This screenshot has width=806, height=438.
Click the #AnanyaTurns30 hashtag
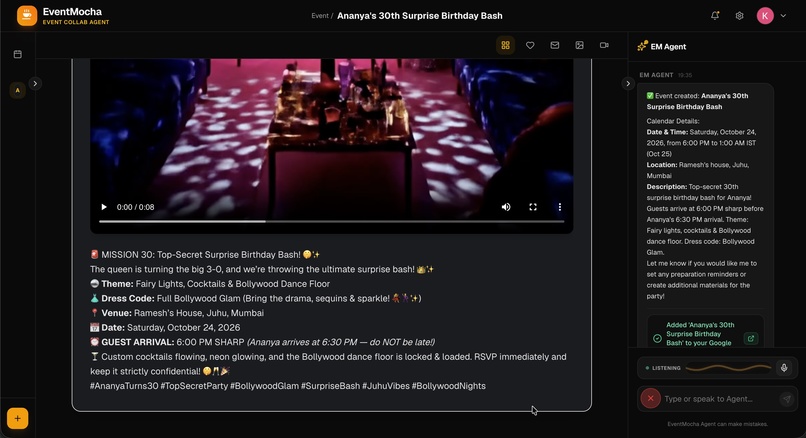[x=124, y=386]
